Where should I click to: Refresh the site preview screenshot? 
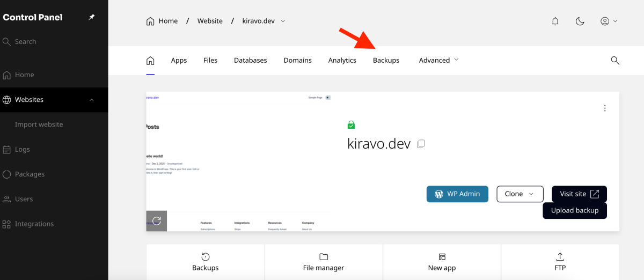point(157,221)
